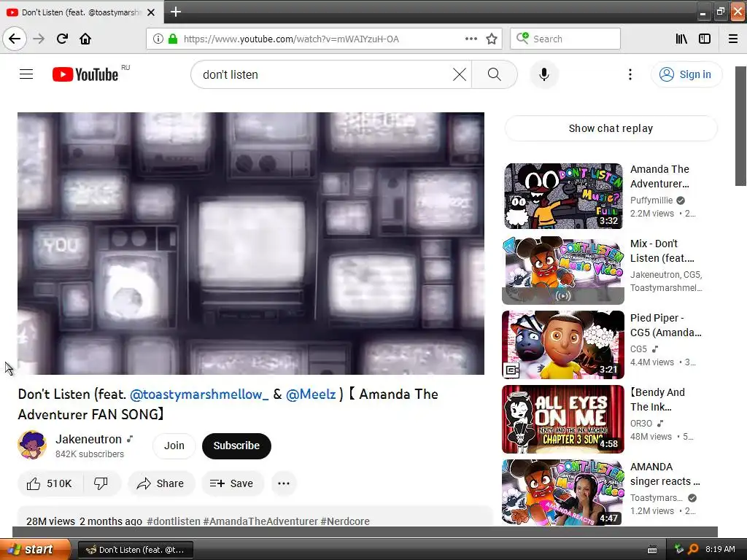This screenshot has width=747, height=560.
Task: Open a new browser tab
Action: pyautogui.click(x=176, y=12)
